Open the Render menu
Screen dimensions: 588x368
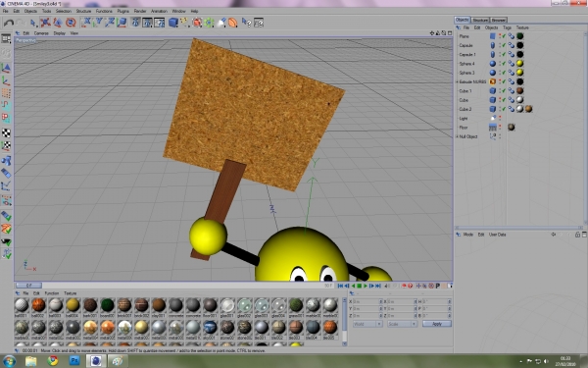coord(140,11)
